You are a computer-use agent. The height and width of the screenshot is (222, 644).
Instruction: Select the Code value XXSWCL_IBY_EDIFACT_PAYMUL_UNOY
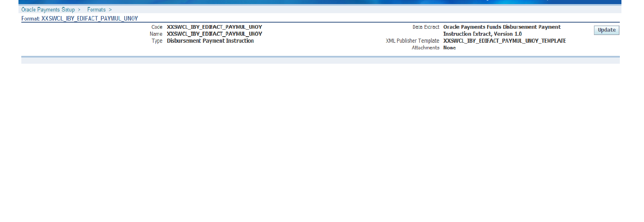[215, 27]
